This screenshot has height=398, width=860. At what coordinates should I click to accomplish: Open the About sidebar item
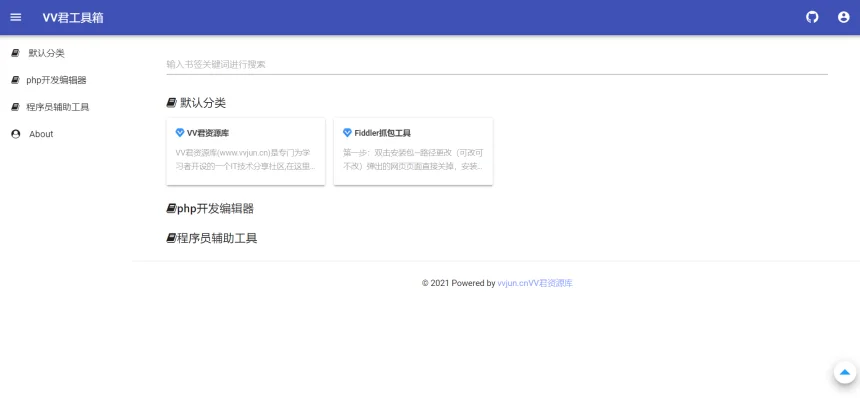coord(41,134)
